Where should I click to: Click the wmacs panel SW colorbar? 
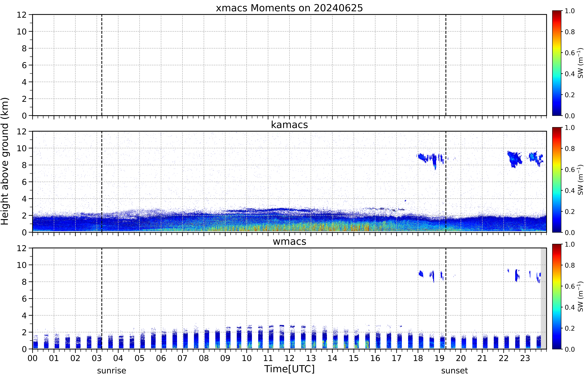coord(557,297)
